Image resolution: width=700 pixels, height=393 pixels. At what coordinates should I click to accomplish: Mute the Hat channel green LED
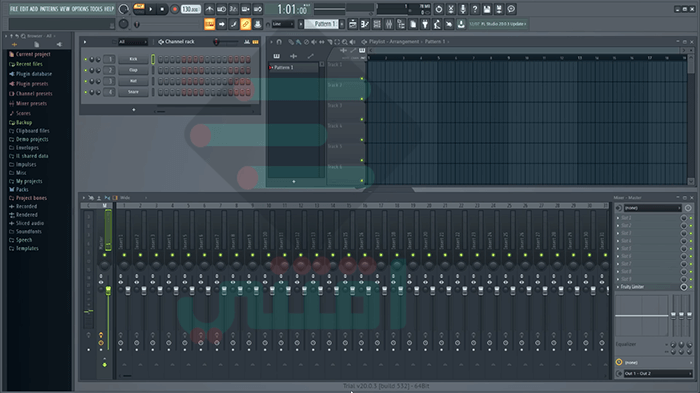click(85, 81)
